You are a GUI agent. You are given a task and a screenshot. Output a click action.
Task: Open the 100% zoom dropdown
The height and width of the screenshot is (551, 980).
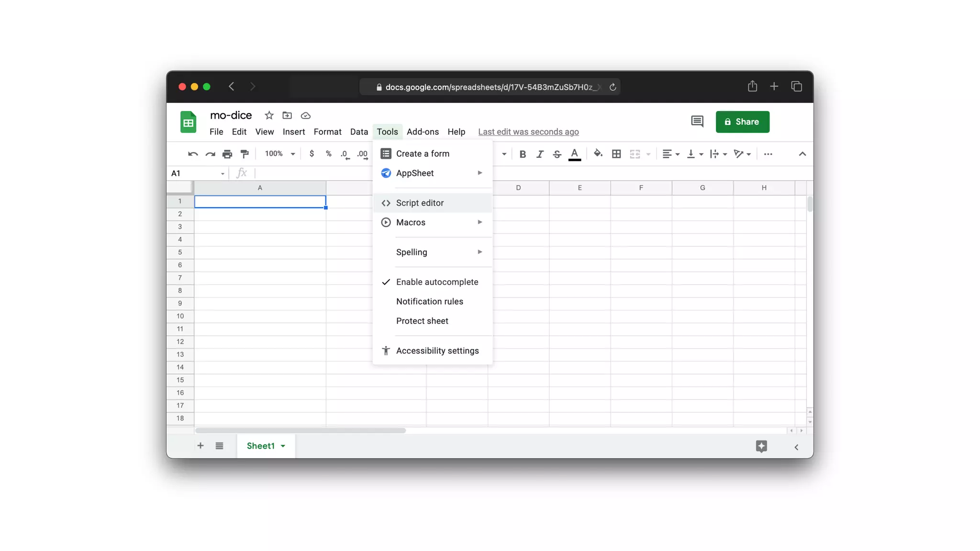[280, 154]
